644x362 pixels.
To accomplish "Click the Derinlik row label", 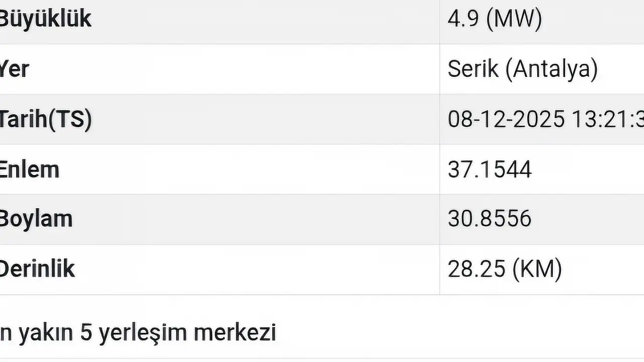I will pyautogui.click(x=37, y=269).
